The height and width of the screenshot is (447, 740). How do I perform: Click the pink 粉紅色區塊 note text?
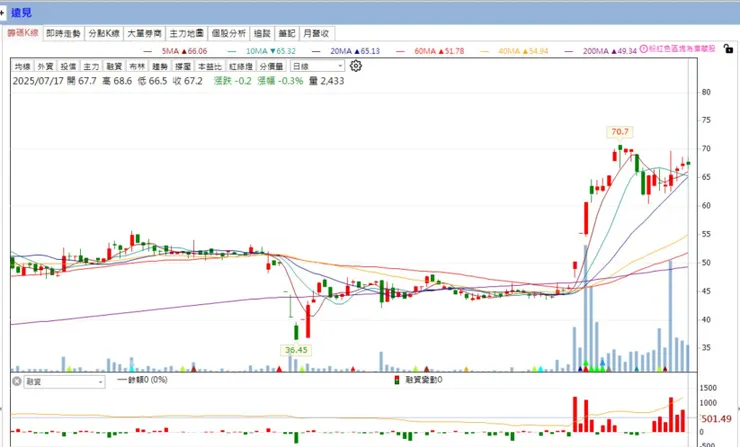[x=682, y=49]
